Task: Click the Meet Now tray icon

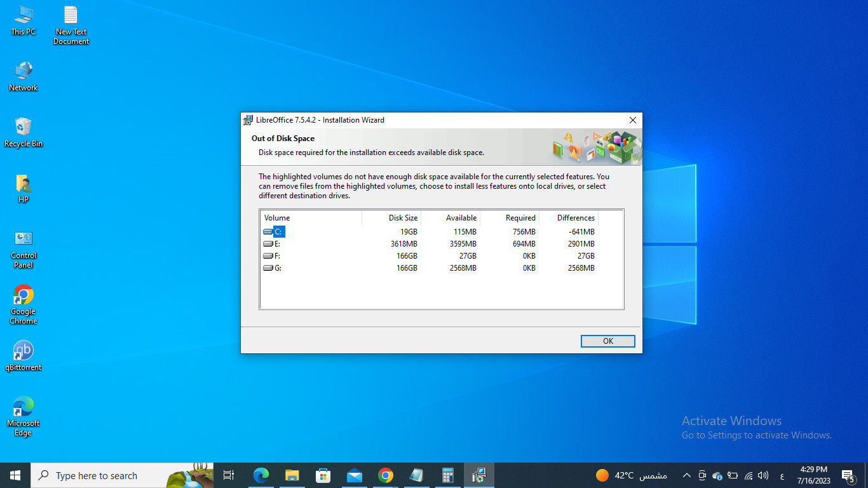Action: (702, 475)
